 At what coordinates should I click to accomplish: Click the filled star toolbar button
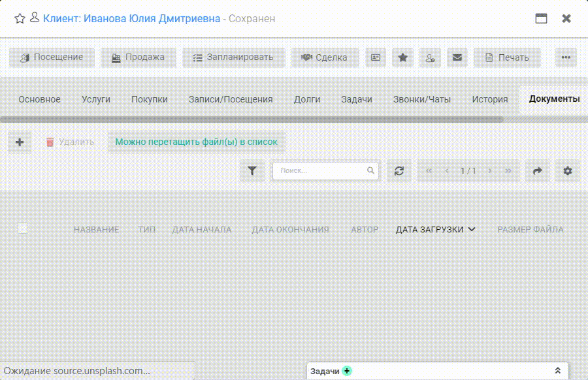pyautogui.click(x=402, y=57)
